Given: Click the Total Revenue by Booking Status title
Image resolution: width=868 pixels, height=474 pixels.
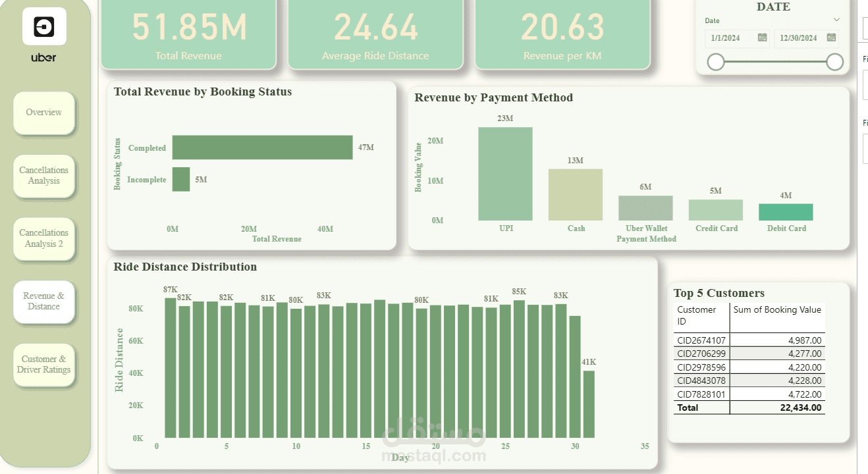Looking at the screenshot, I should click(x=203, y=92).
